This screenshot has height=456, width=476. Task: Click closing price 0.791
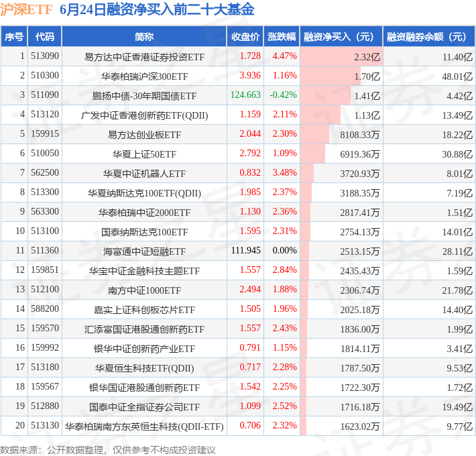[x=250, y=347]
